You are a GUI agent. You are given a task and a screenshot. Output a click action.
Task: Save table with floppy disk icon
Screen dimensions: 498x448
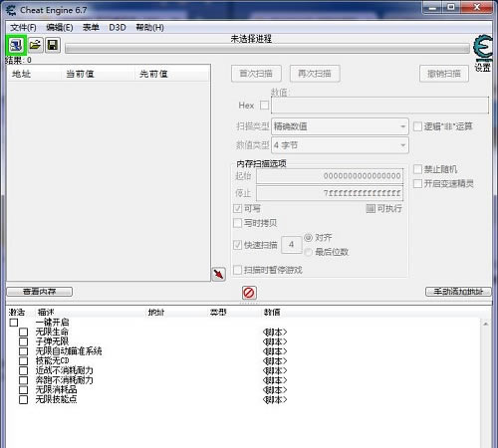(53, 45)
